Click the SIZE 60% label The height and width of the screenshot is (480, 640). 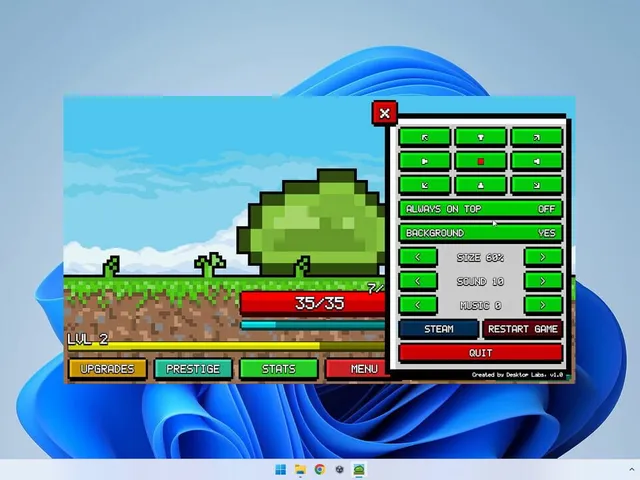480,258
